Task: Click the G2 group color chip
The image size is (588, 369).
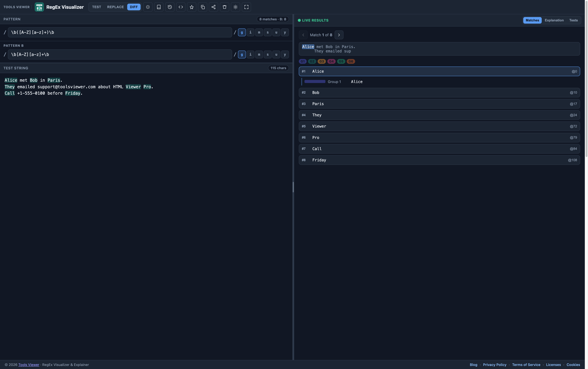Action: point(312,61)
